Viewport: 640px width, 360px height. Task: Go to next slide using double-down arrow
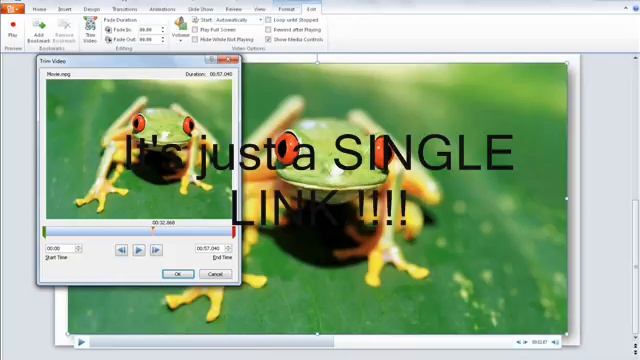tap(636, 352)
